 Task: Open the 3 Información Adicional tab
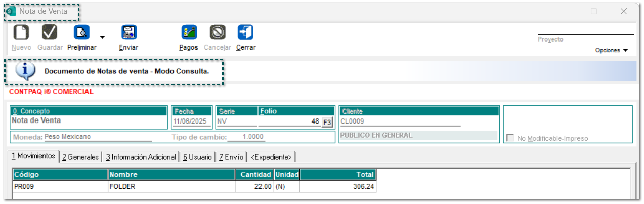click(x=141, y=157)
